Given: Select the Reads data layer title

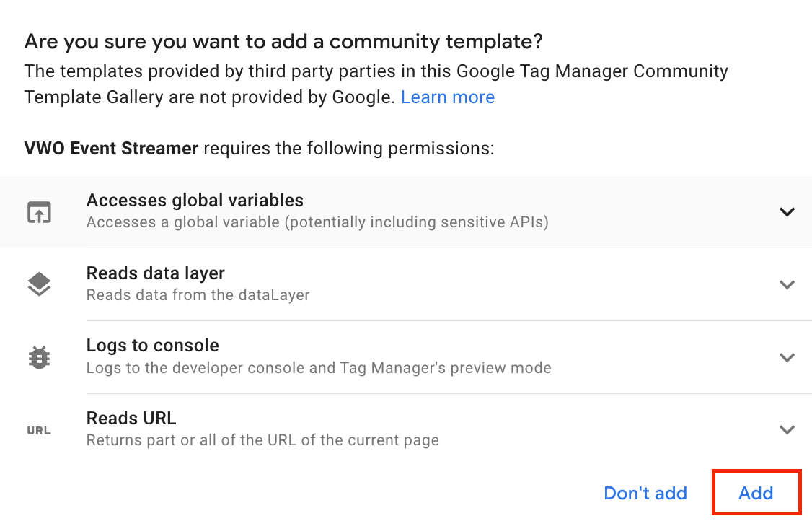Looking at the screenshot, I should pos(155,273).
